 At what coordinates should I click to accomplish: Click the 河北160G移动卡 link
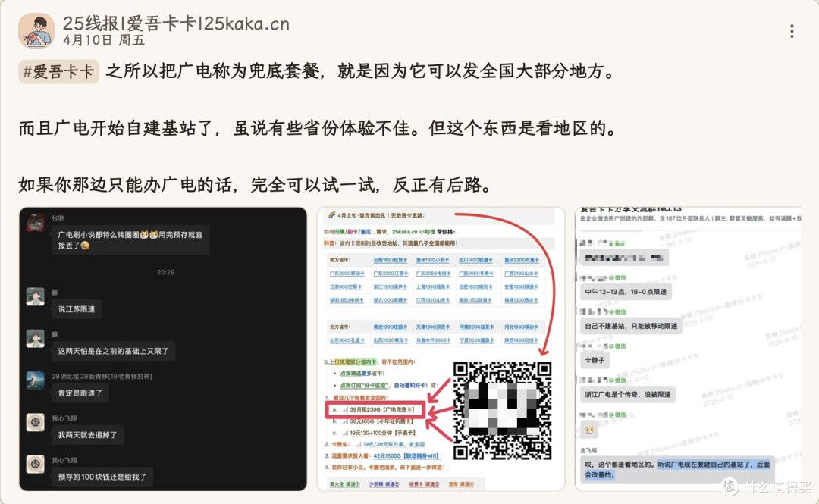[x=521, y=327]
